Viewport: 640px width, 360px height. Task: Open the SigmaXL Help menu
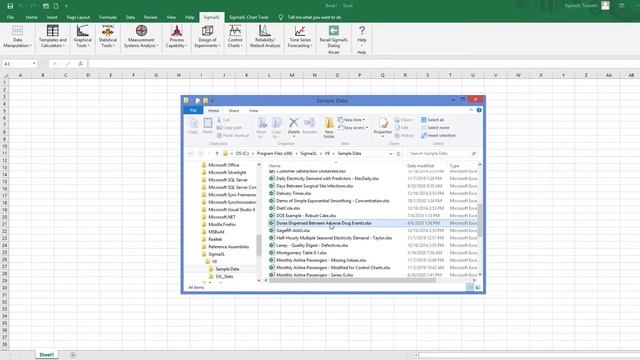[x=362, y=37]
